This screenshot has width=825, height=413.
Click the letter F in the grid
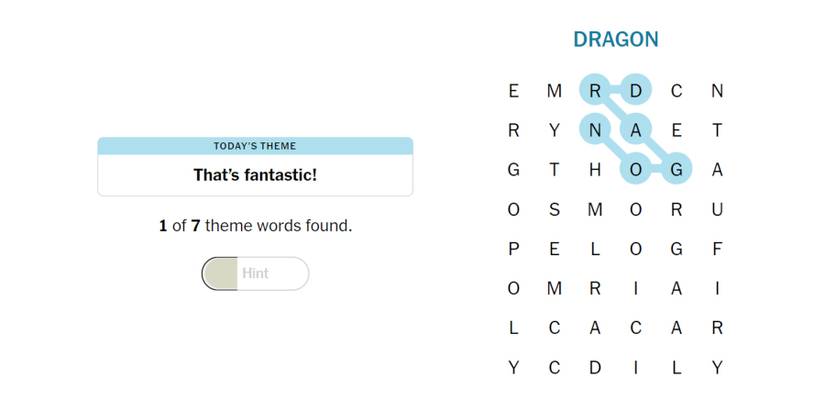[x=717, y=249]
